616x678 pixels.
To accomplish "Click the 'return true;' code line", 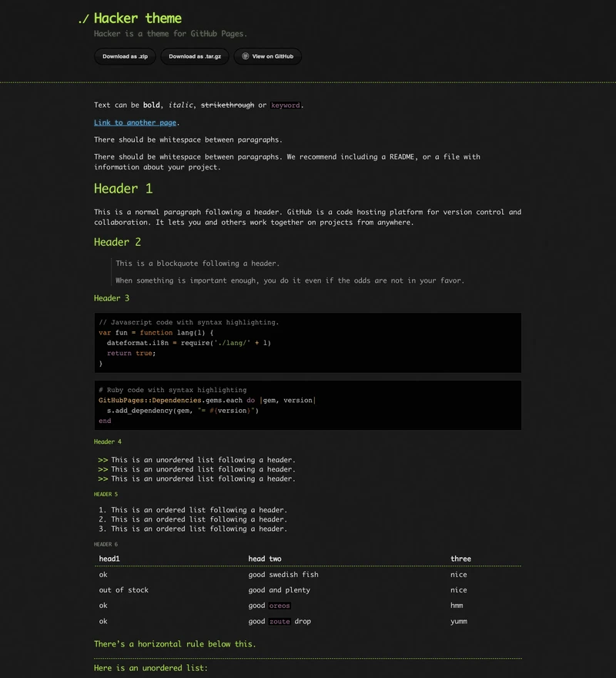I will 132,354.
